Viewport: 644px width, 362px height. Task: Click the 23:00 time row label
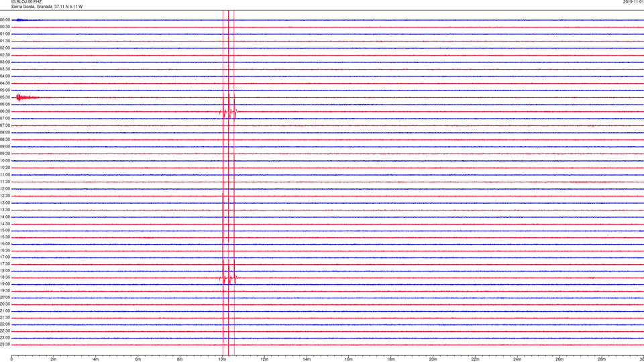click(5, 338)
